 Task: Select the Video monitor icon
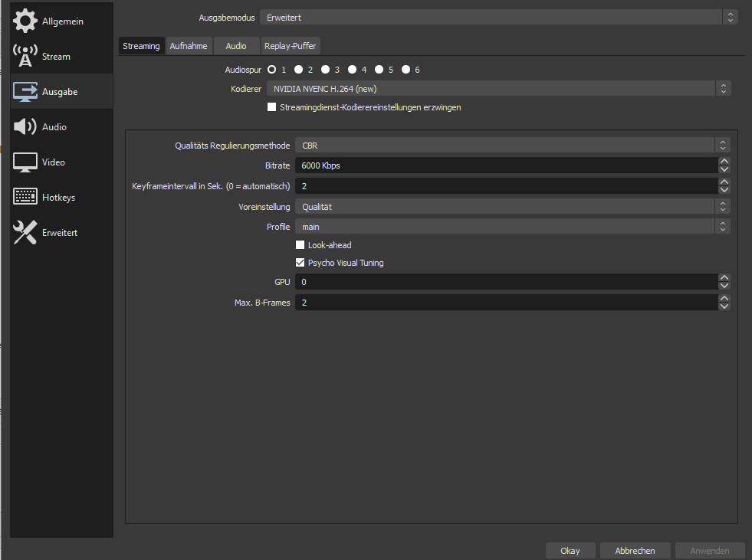pos(25,162)
